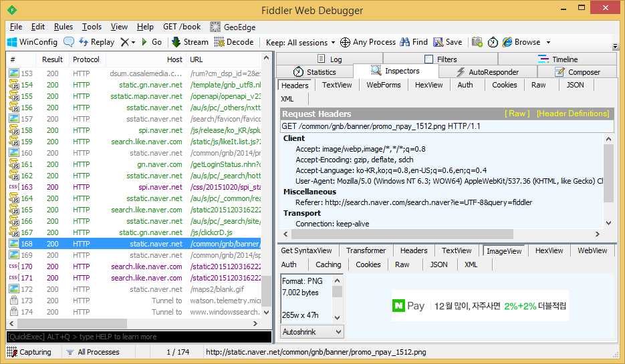Click the timer stopwatch icon in toolbar

493,42
